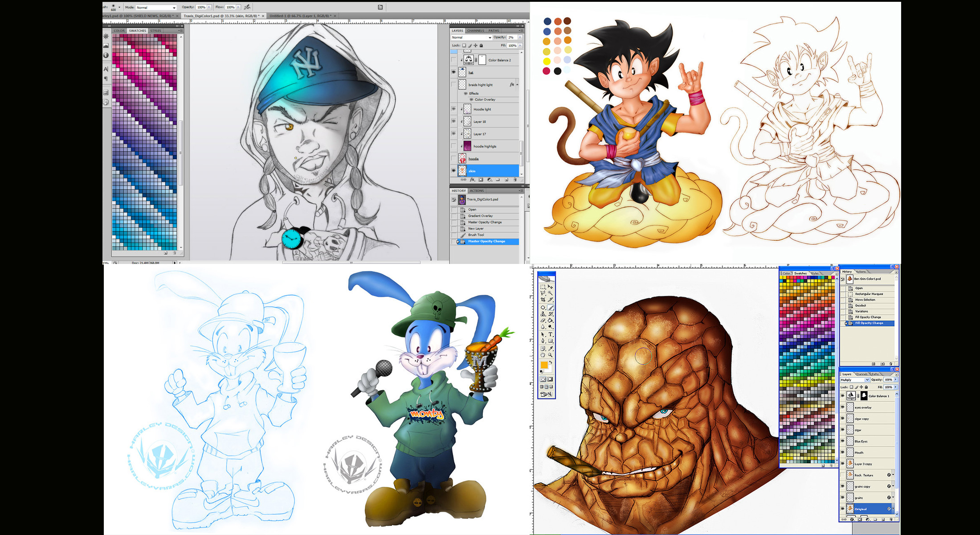The height and width of the screenshot is (535, 980).
Task: Open the Actions tab beside History in Travis window
Action: pyautogui.click(x=477, y=190)
